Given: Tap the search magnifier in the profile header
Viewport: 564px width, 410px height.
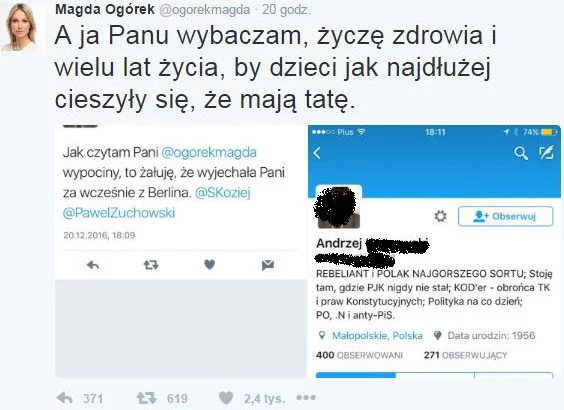Looking at the screenshot, I should coord(521,153).
